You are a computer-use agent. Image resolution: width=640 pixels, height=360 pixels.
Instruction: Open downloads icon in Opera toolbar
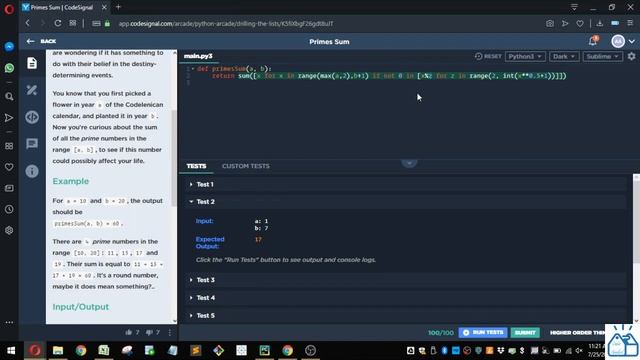(x=600, y=23)
